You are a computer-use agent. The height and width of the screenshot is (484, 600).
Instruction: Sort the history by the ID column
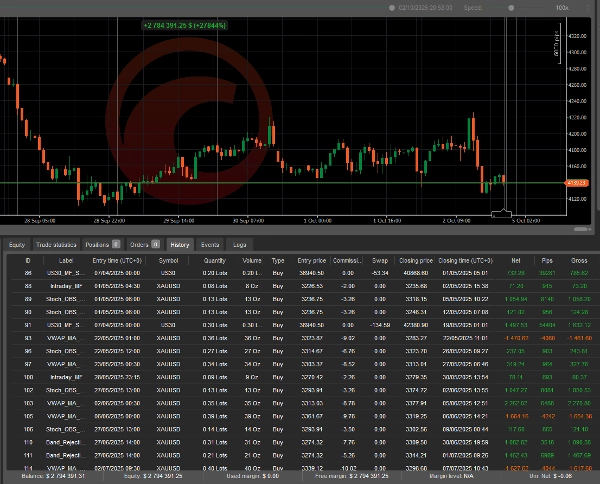click(x=28, y=261)
